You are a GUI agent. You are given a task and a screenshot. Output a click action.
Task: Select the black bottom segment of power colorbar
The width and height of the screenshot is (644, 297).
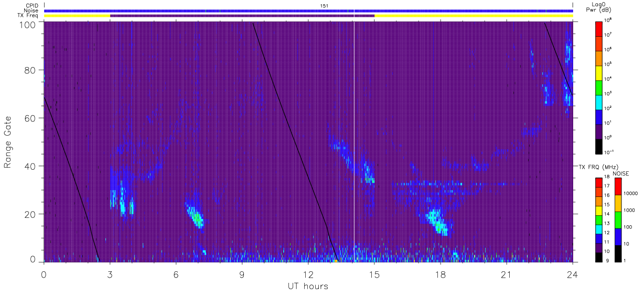tap(599, 146)
